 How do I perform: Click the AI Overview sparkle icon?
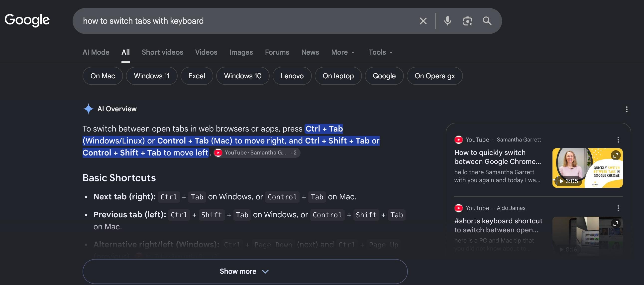(x=88, y=109)
